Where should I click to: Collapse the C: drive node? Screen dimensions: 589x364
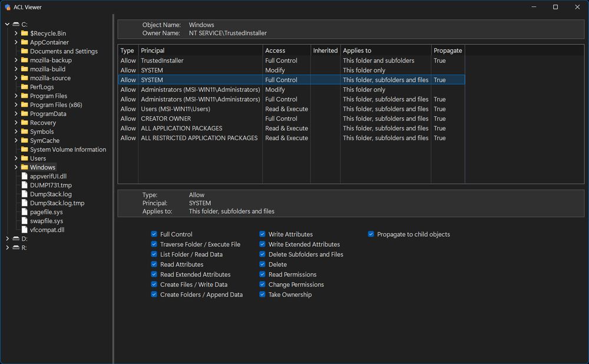coord(7,24)
